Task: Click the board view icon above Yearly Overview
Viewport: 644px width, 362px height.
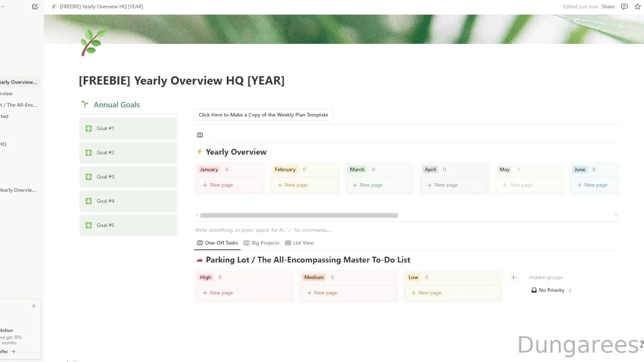Action: pos(200,135)
